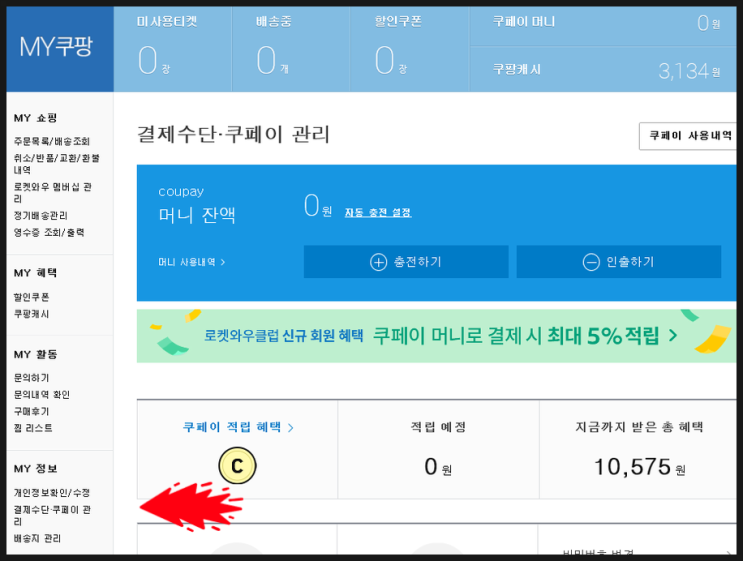
Task: Click the plus icon on 충전하기
Action: pos(378,262)
